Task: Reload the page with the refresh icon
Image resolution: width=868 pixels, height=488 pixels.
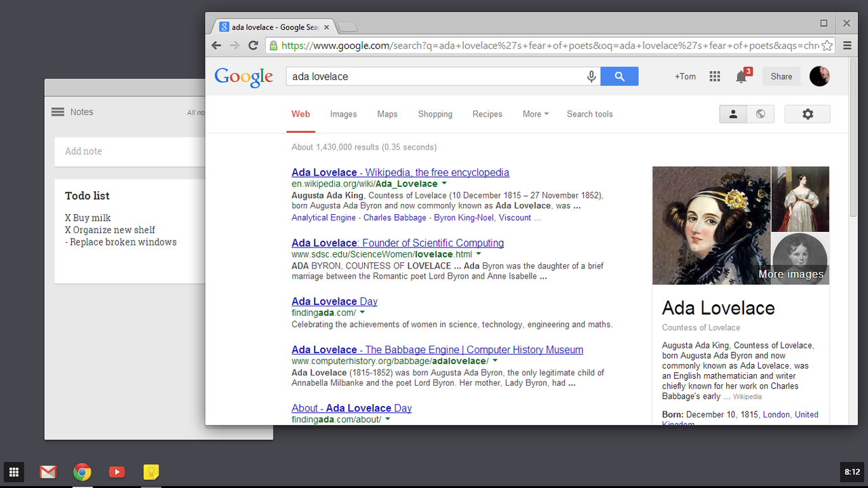Action: pyautogui.click(x=253, y=45)
